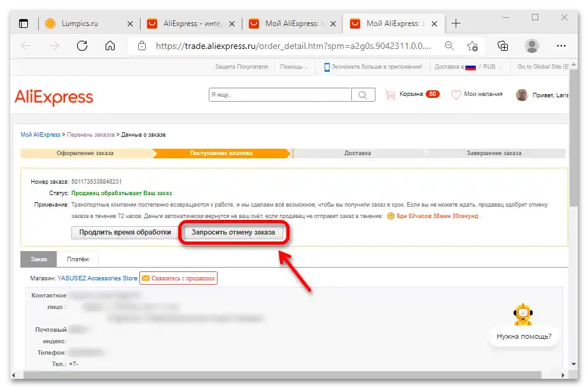
Task: Open YASUSEZ Accessories Store link
Action: coord(97,278)
